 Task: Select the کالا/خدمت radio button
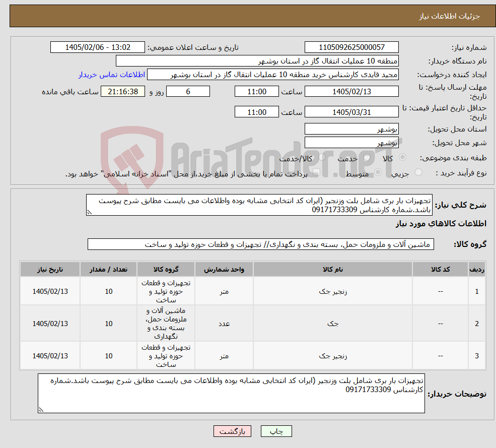[322, 157]
